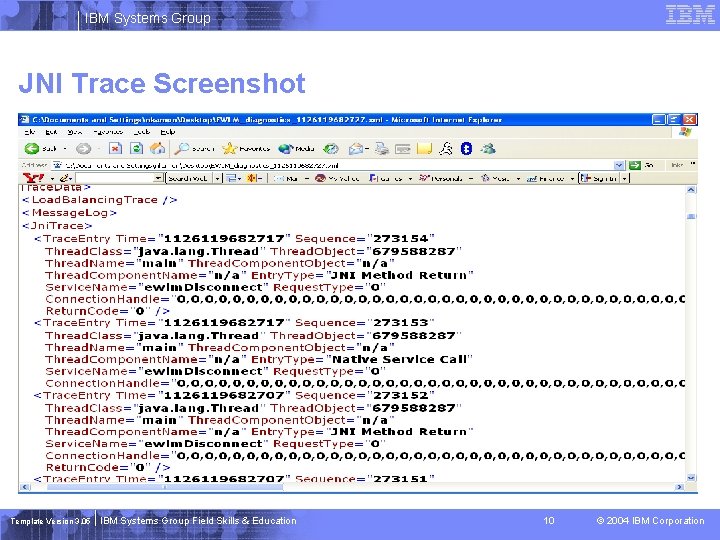Image resolution: width=720 pixels, height=540 pixels.
Task: Open the File menu
Action: pos(29,132)
